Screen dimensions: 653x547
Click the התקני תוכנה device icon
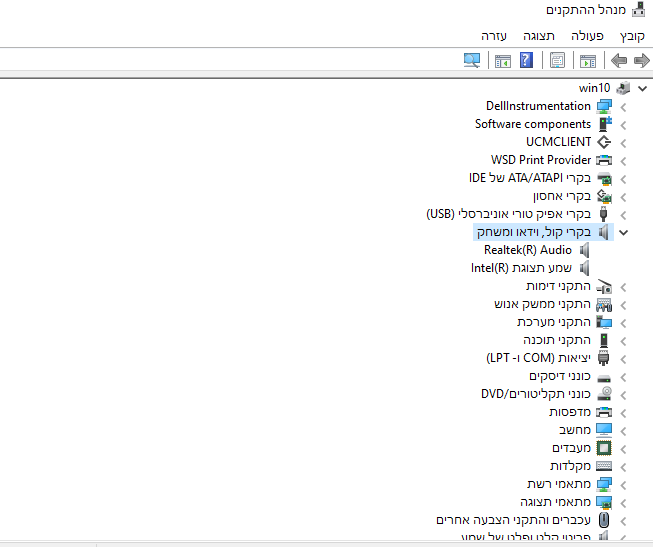click(604, 340)
